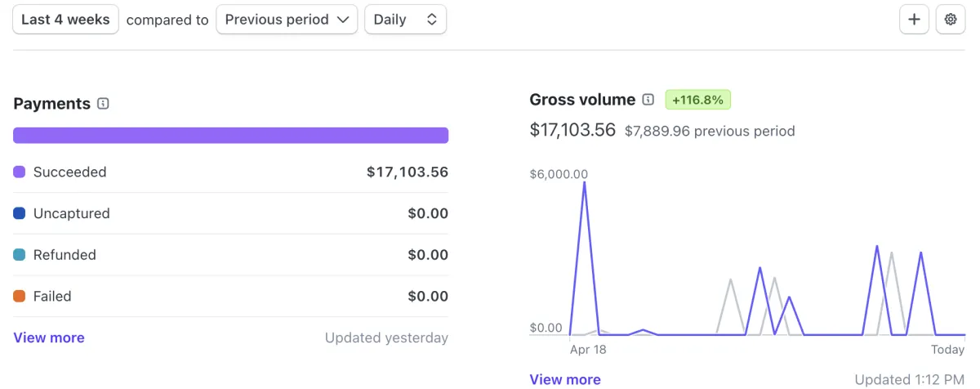The width and height of the screenshot is (980, 389).
Task: Select the Refunded payments row
Action: point(230,255)
